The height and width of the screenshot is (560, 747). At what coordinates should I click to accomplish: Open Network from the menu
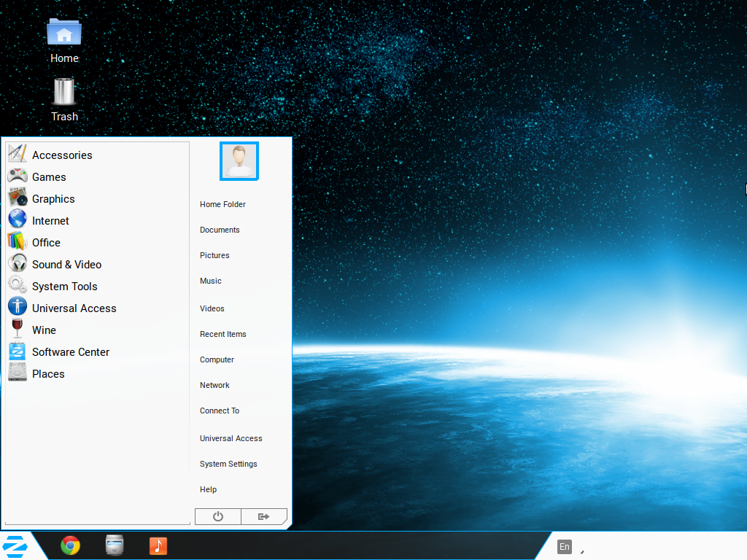214,385
